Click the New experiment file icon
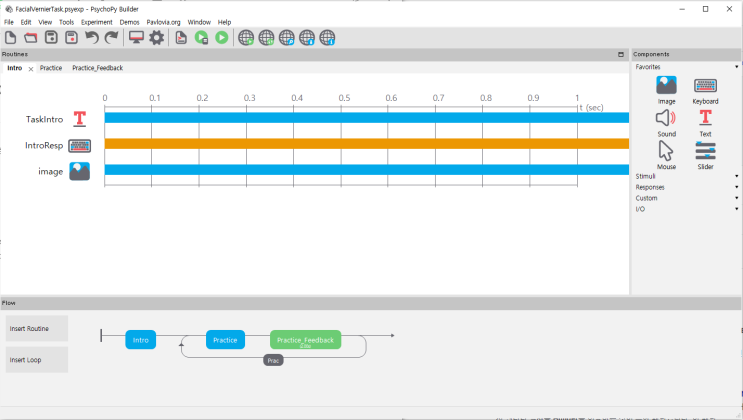The height and width of the screenshot is (420, 743). [10, 37]
